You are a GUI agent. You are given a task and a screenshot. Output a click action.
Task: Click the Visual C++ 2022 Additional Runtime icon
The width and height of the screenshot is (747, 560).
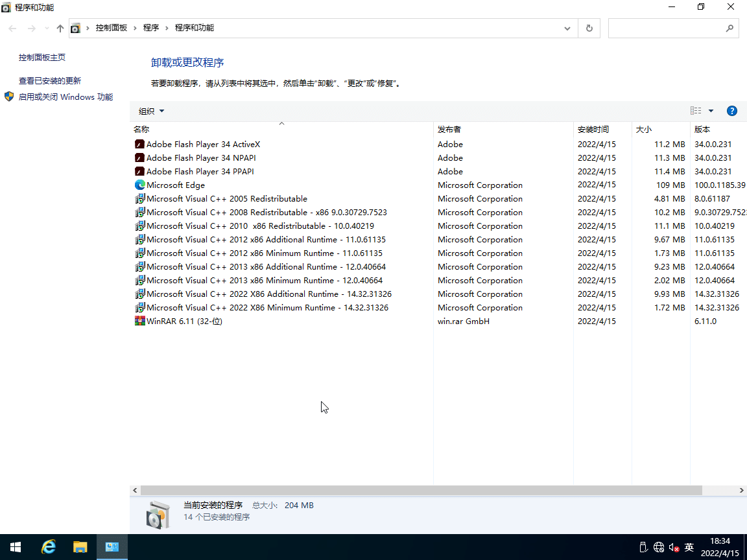[139, 294]
